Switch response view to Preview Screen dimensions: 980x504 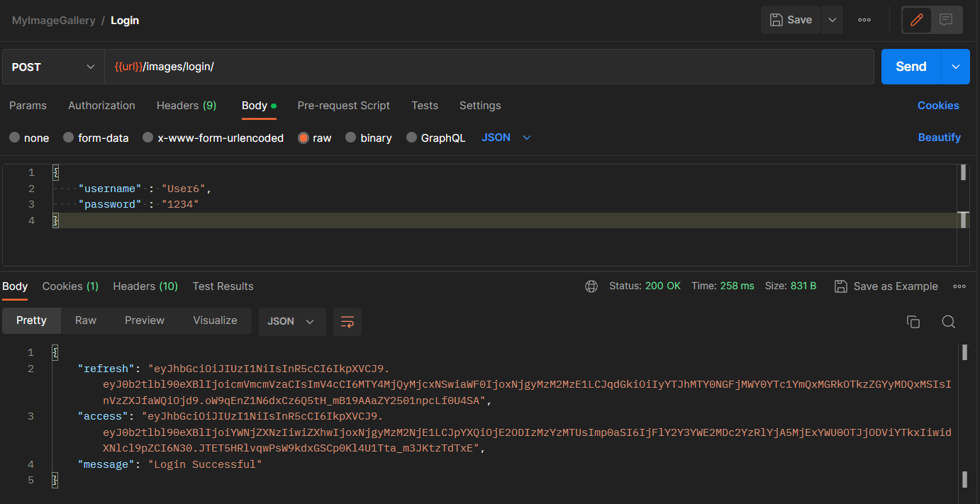[145, 320]
